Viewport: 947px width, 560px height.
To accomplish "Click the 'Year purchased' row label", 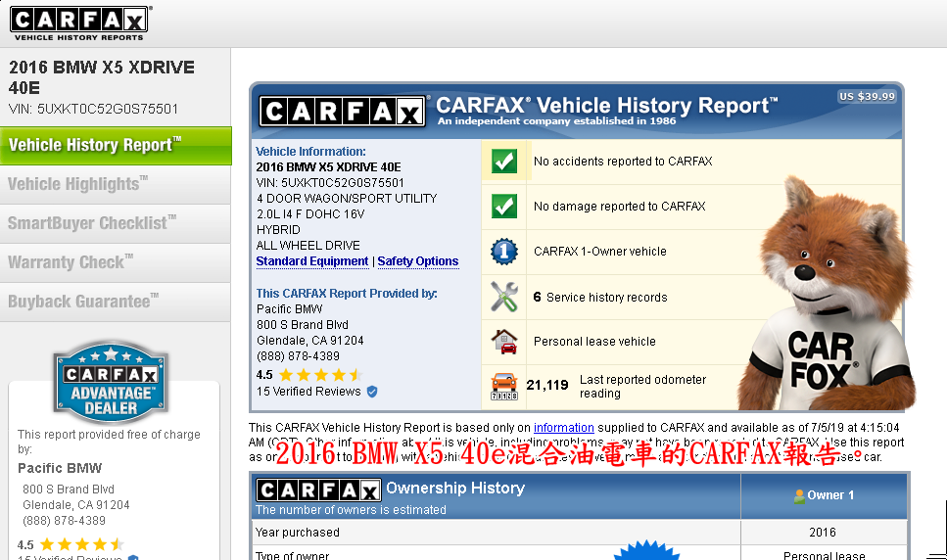I will 297,533.
